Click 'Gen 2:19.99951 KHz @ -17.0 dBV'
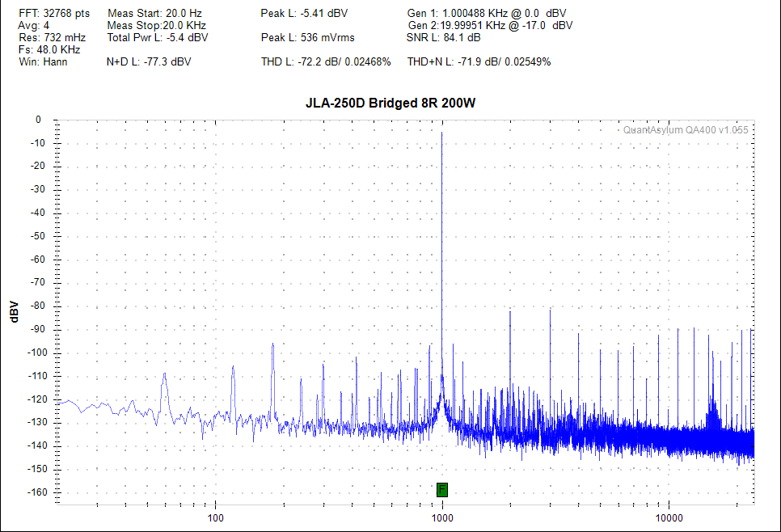Viewport: 781px width, 532px height. tap(490, 25)
